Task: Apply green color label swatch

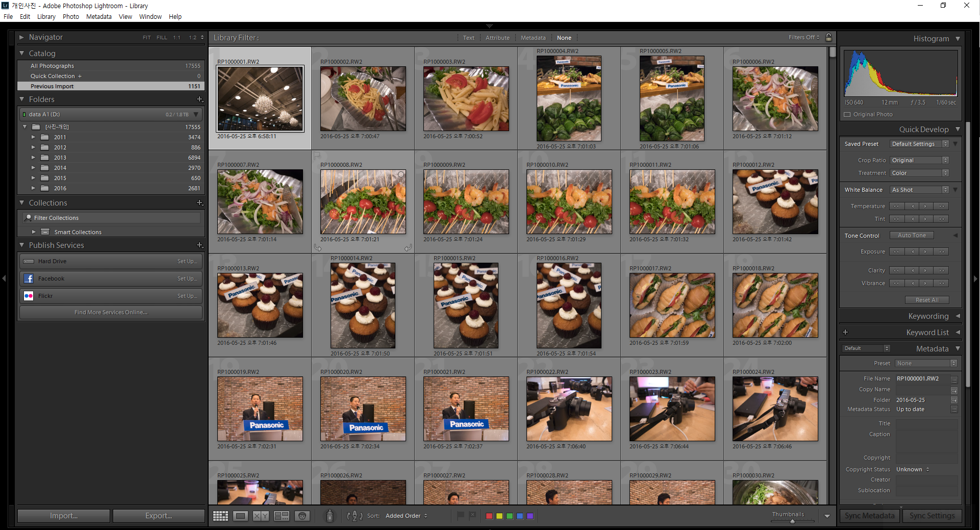Action: click(x=510, y=516)
